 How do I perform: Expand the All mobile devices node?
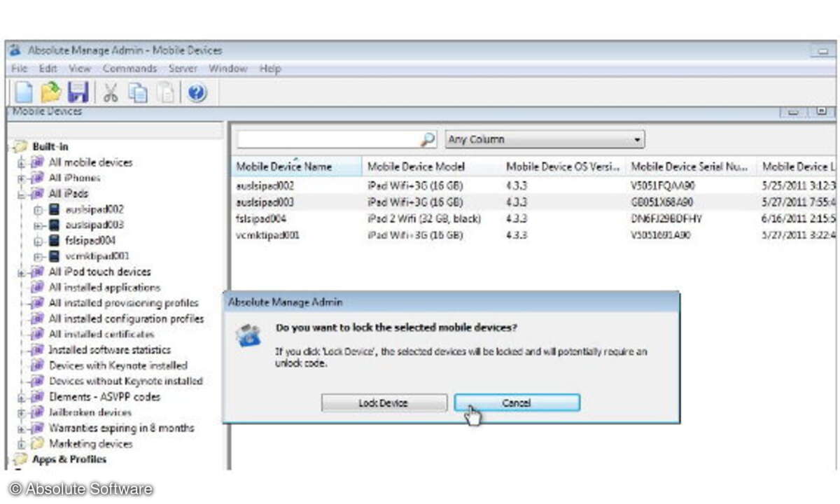[x=22, y=162]
